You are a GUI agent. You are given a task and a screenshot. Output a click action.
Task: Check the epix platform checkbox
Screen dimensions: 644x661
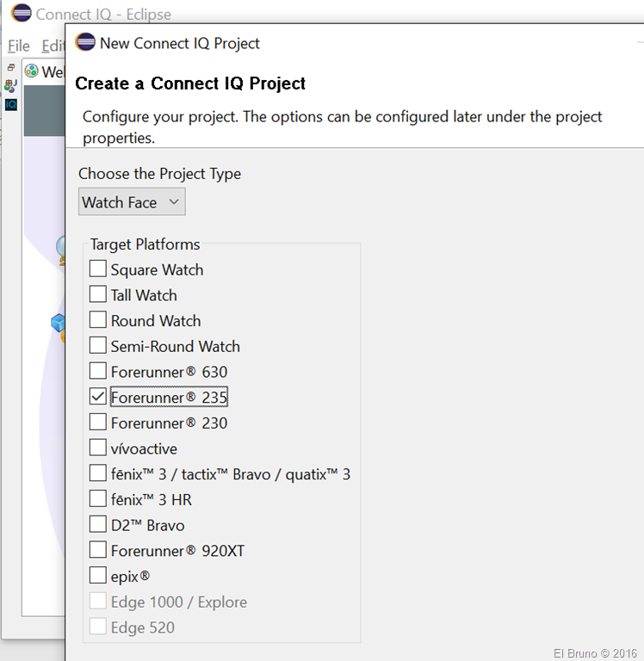click(98, 576)
